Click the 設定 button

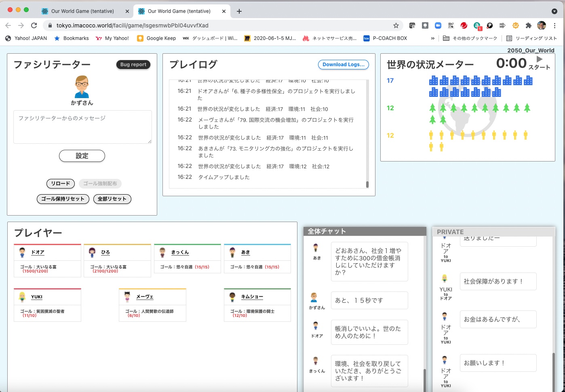click(82, 156)
